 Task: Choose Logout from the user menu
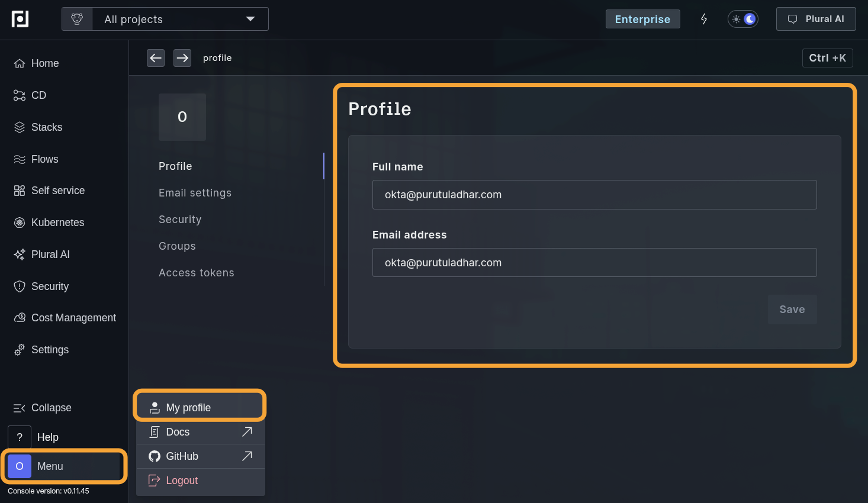pos(182,481)
